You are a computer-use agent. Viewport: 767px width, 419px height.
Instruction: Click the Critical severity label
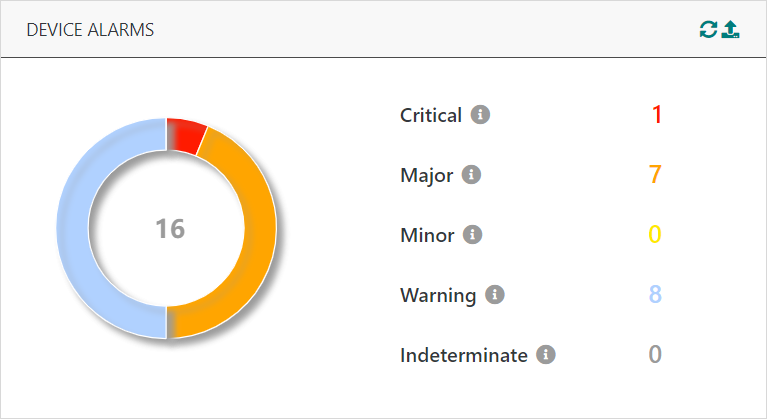coord(430,115)
